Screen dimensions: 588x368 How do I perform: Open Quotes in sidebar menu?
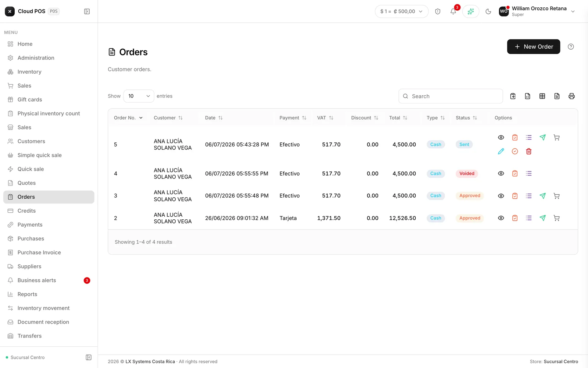[49, 183]
